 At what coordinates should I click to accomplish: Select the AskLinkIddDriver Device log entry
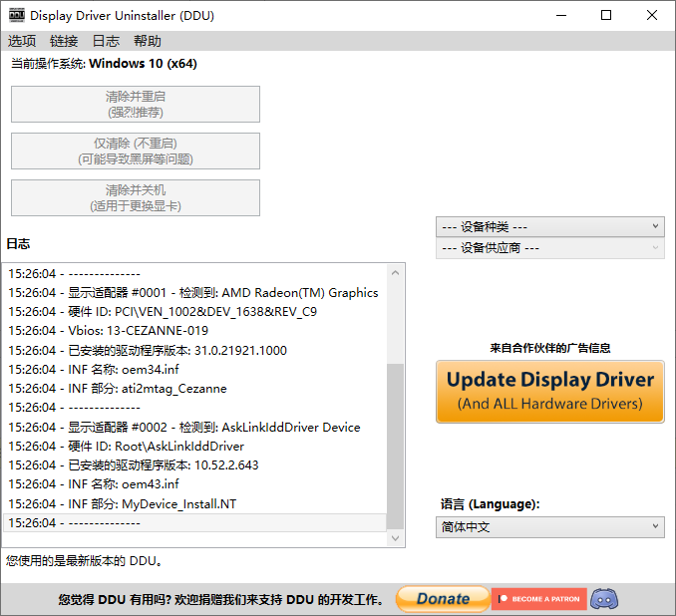[184, 427]
